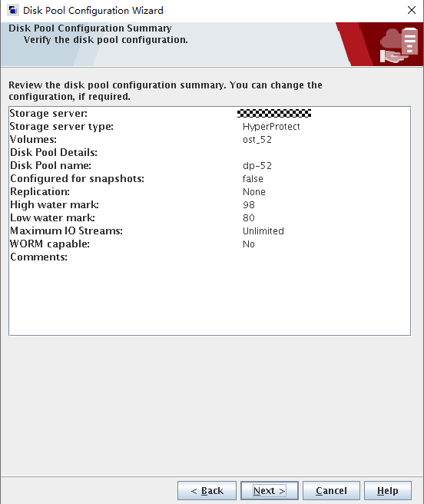This screenshot has height=504, width=424.
Task: Click the Low water mark value 80
Action: point(249,218)
